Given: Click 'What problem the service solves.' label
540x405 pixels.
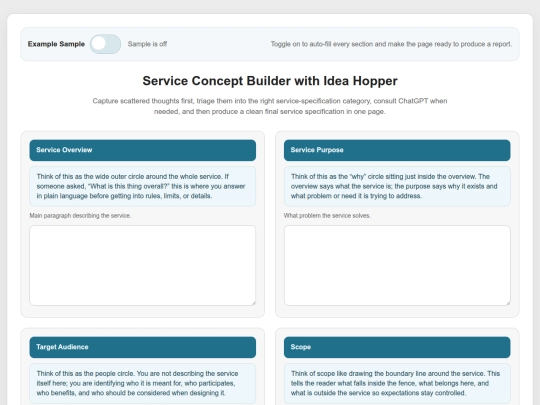Looking at the screenshot, I should [x=327, y=216].
